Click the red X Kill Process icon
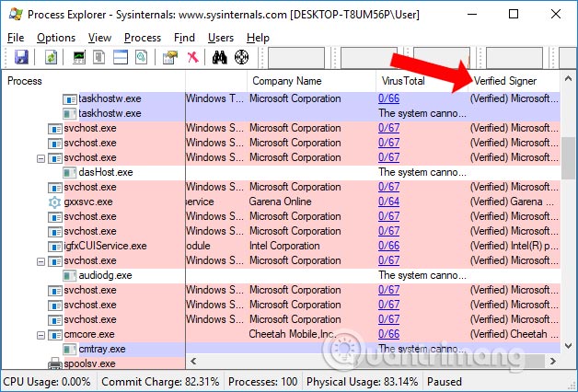Screen dimensions: 578x392 pos(192,57)
